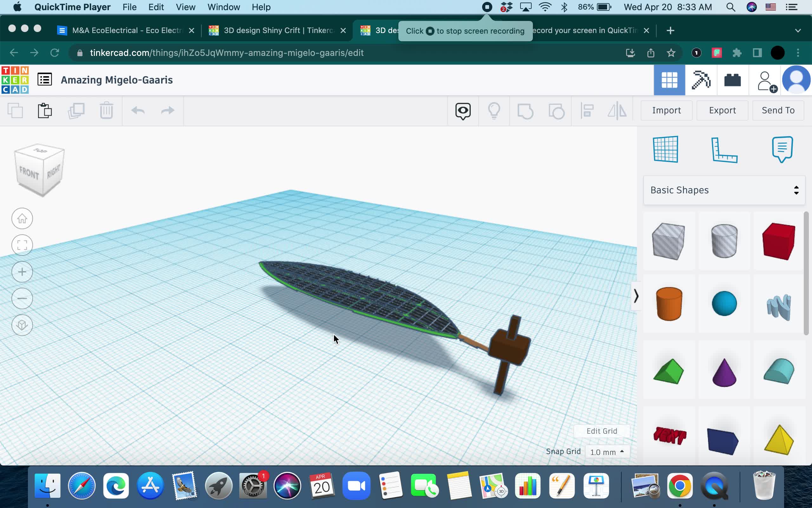Viewport: 812px width, 508px height.
Task: Select the Notes tool
Action: 783,150
